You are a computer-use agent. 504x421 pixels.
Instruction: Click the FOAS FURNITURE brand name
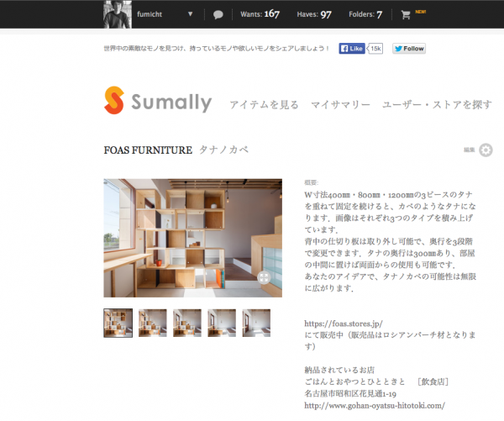point(148,150)
